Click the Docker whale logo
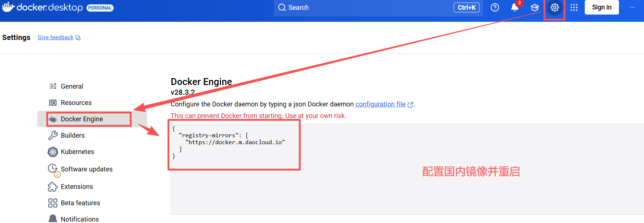 8,7
